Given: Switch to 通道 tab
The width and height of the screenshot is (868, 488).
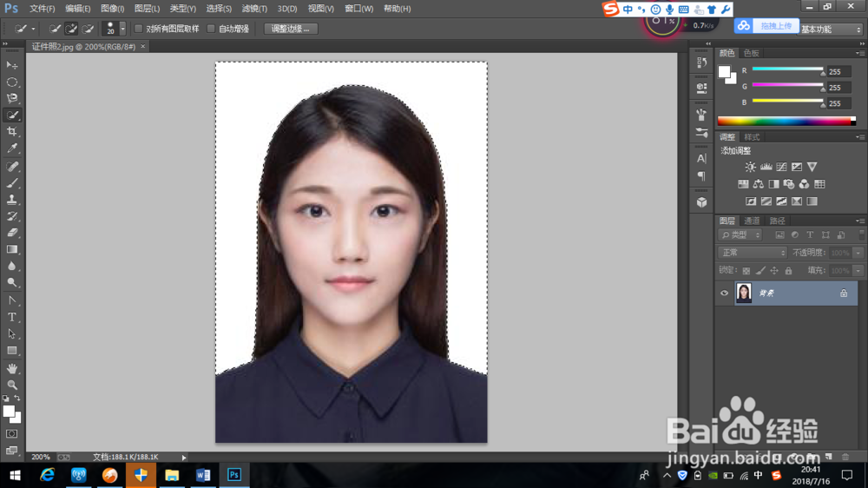Looking at the screenshot, I should pos(752,221).
